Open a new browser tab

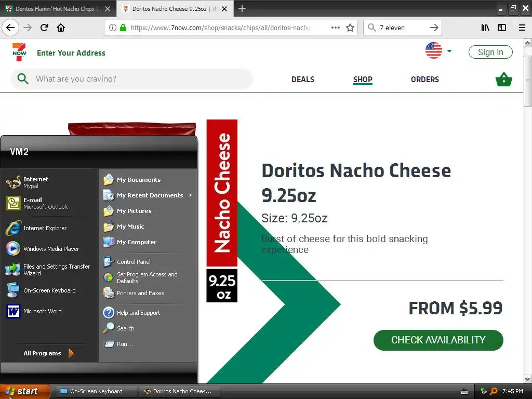point(242,8)
